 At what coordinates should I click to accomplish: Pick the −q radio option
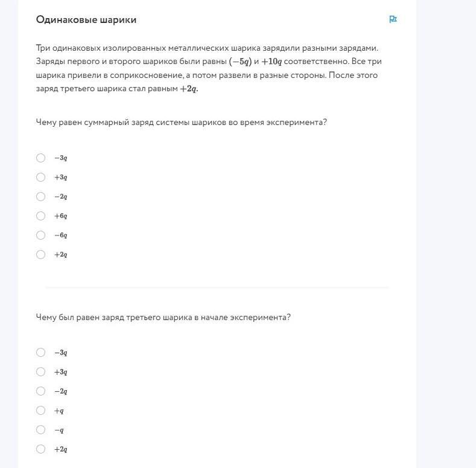[x=41, y=430]
